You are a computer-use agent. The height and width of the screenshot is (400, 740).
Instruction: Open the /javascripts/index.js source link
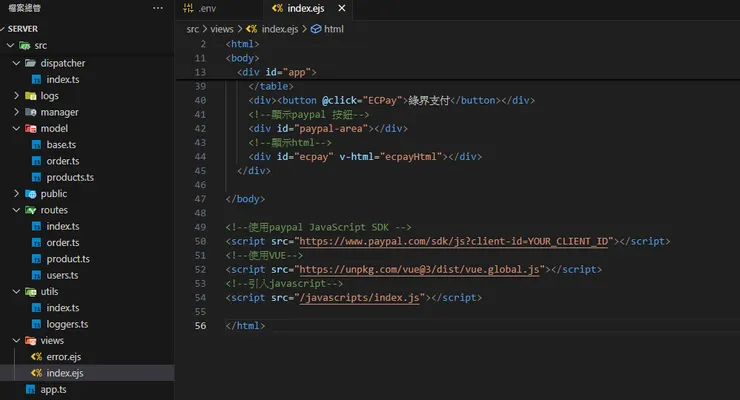coord(359,298)
